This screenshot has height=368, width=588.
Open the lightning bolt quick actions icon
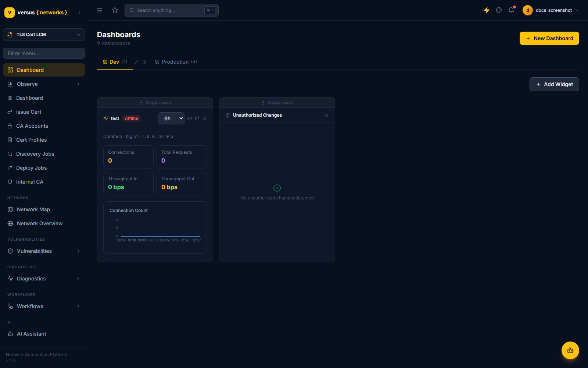tap(487, 10)
